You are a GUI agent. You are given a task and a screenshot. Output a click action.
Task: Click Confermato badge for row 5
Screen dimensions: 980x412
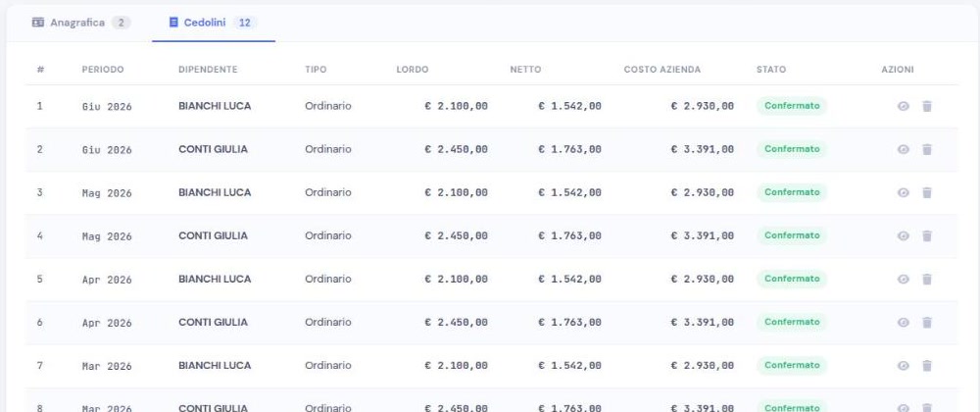(792, 279)
